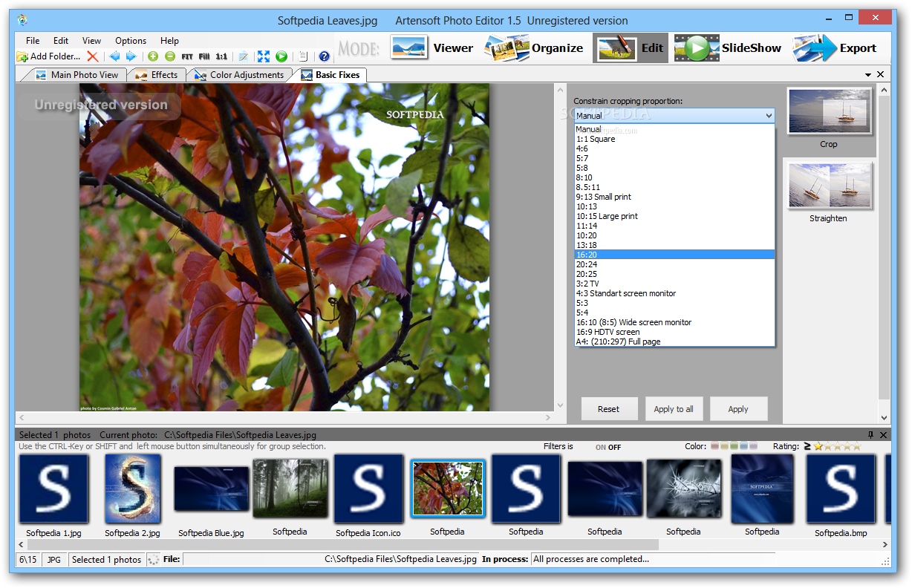
Task: Open help with blue question mark icon
Action: pos(324,56)
